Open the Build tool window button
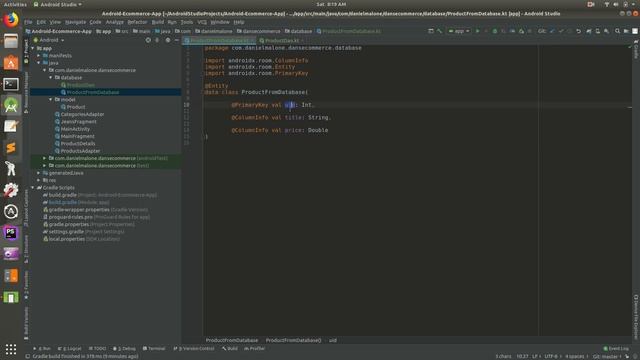The height and width of the screenshot is (360, 640). [x=230, y=349]
